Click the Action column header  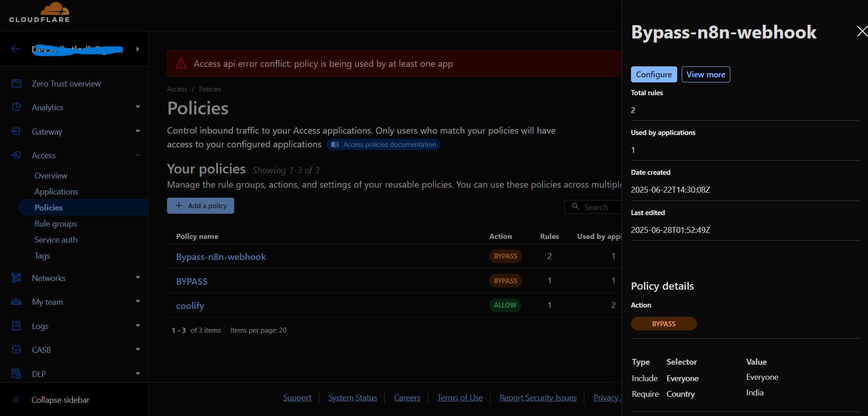[501, 237]
